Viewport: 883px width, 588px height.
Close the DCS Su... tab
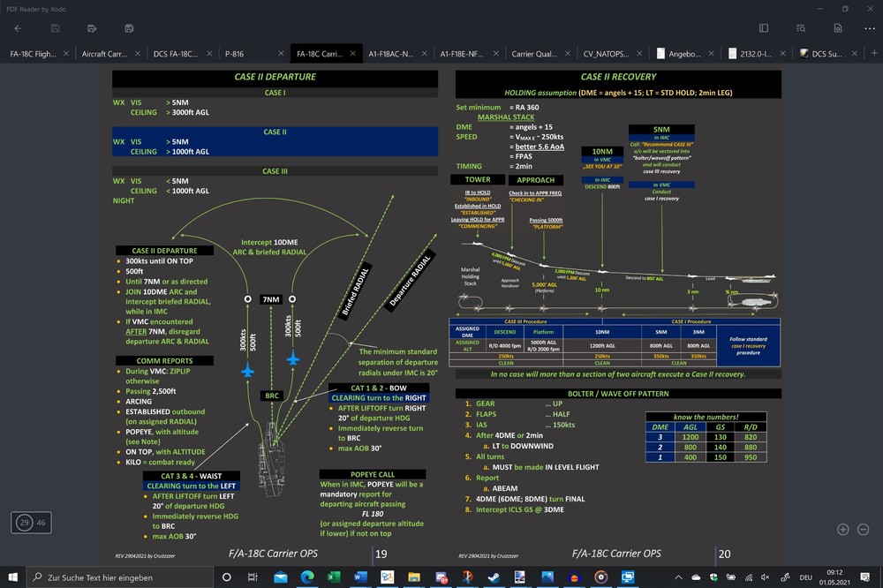pyautogui.click(x=854, y=54)
